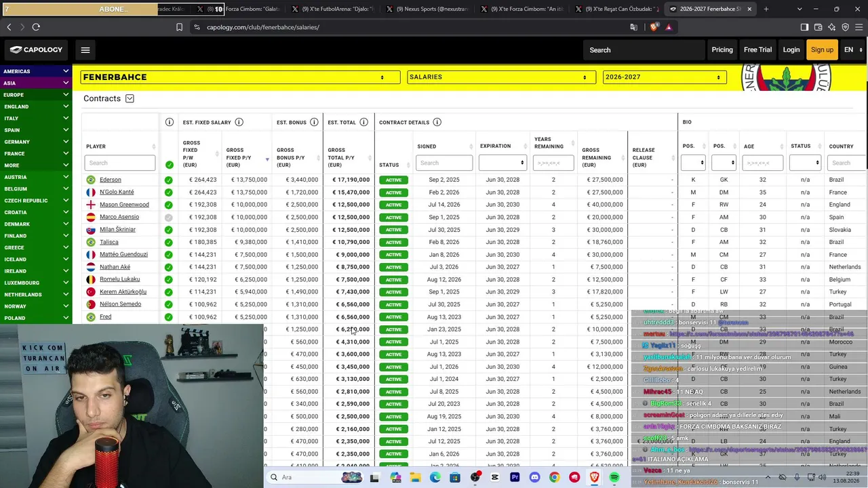This screenshot has height=488, width=868.
Task: Open Discord from the taskbar
Action: tap(534, 477)
